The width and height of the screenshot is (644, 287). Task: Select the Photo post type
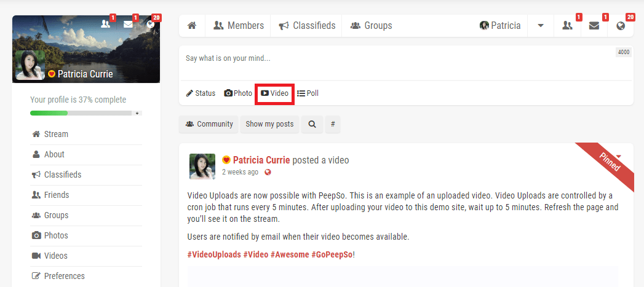(238, 93)
